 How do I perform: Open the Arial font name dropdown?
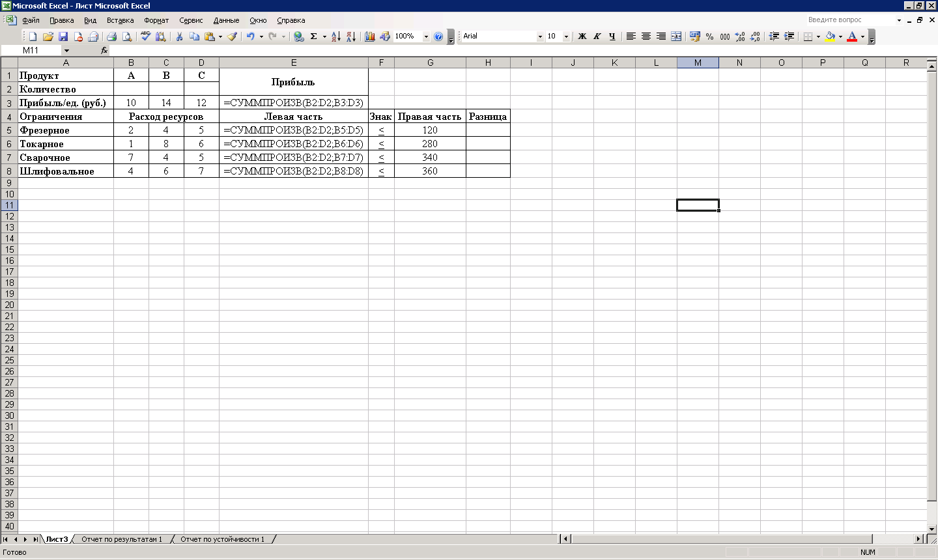click(540, 36)
